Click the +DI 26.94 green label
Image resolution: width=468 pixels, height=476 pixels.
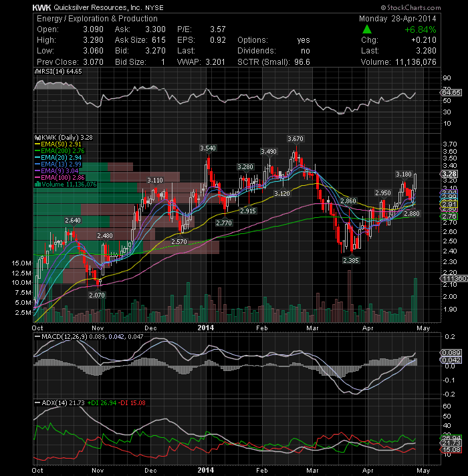click(102, 403)
